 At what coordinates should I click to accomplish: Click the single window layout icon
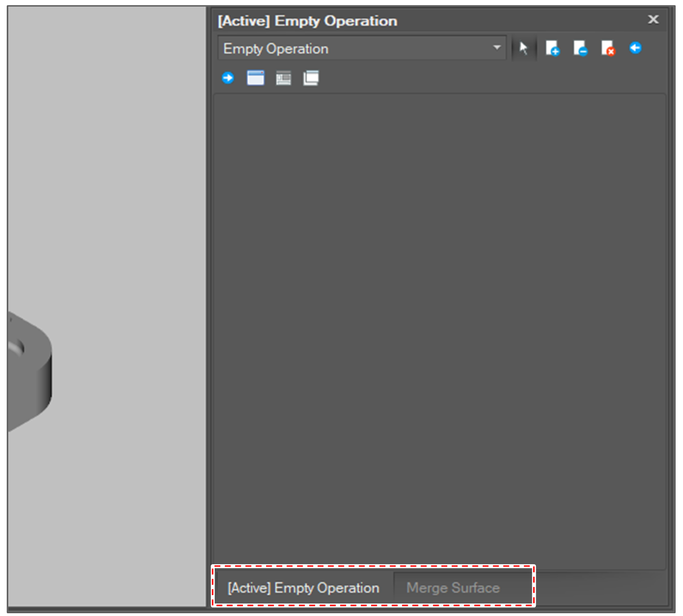pos(255,78)
